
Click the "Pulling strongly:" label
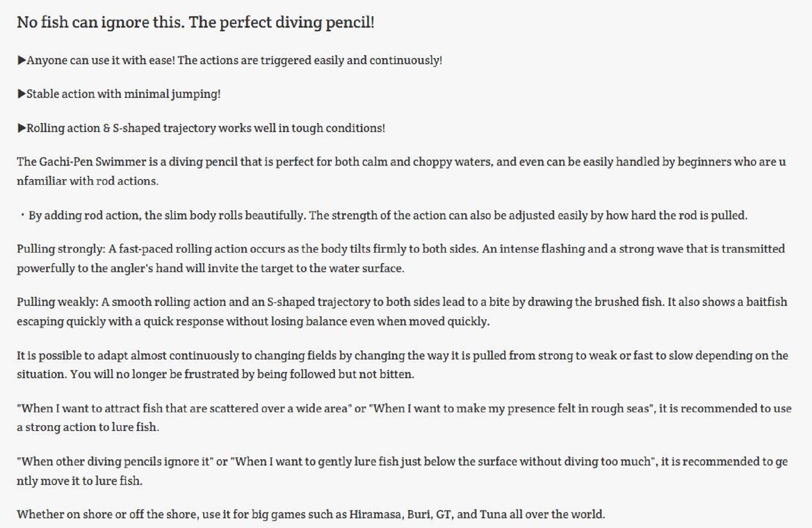tap(61, 249)
